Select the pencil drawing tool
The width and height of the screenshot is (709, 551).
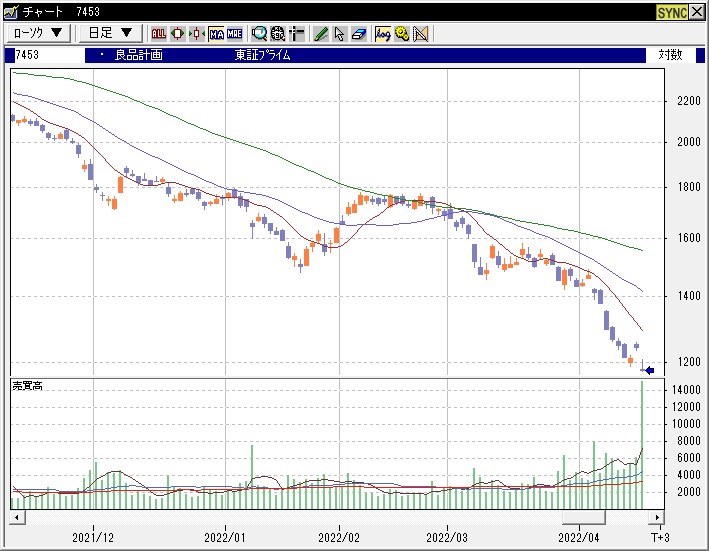(321, 33)
